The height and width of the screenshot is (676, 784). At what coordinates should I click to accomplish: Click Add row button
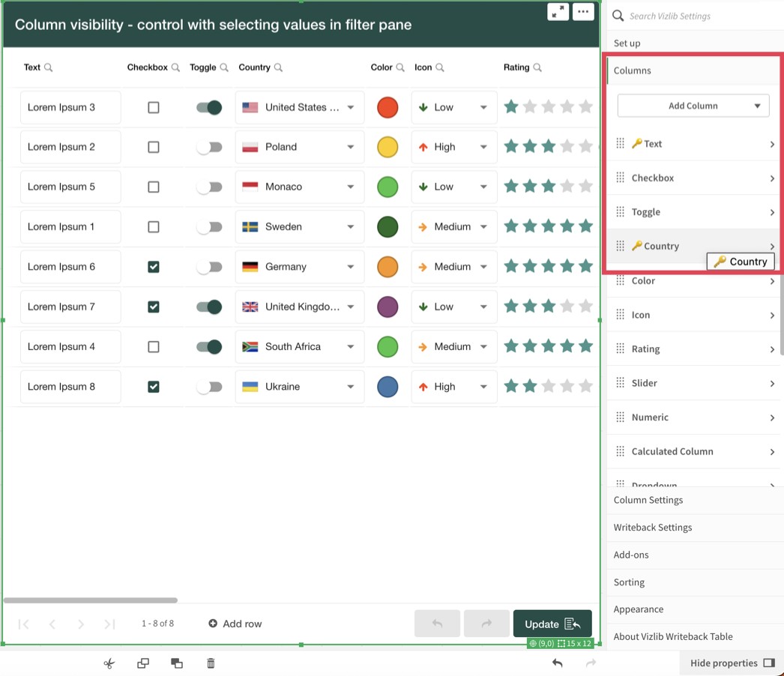pyautogui.click(x=235, y=624)
